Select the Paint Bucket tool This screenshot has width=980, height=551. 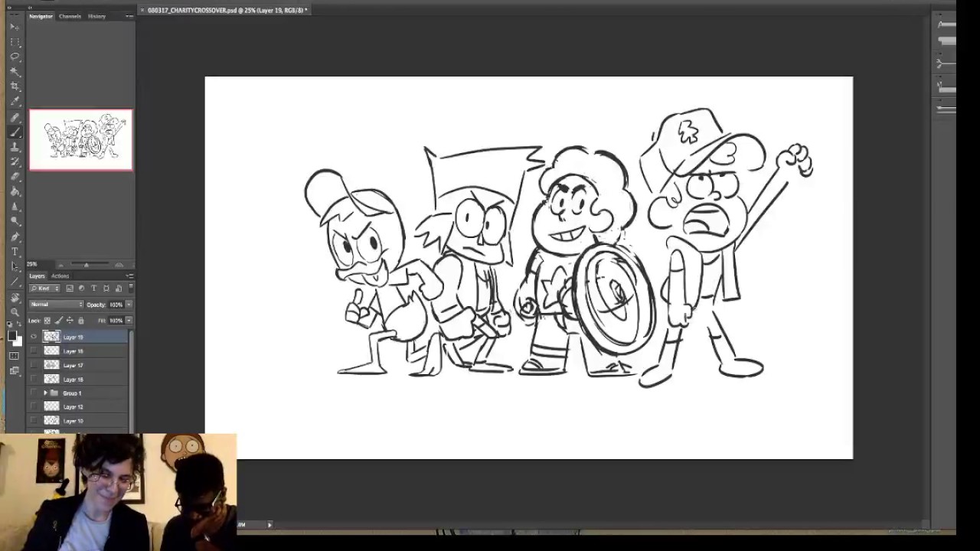pos(15,191)
